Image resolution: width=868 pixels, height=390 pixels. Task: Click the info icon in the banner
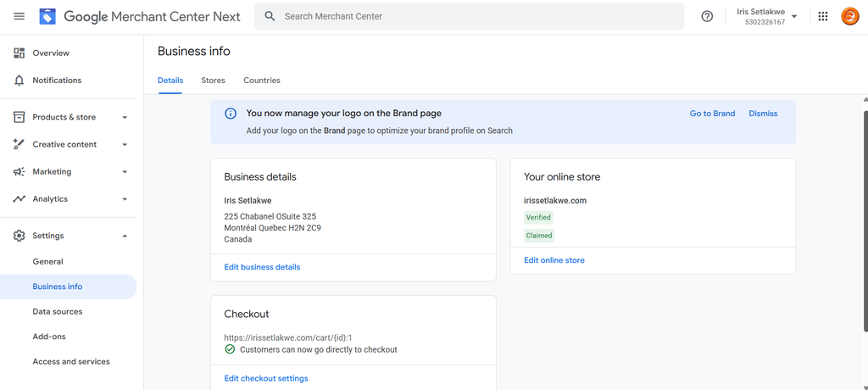click(x=231, y=114)
